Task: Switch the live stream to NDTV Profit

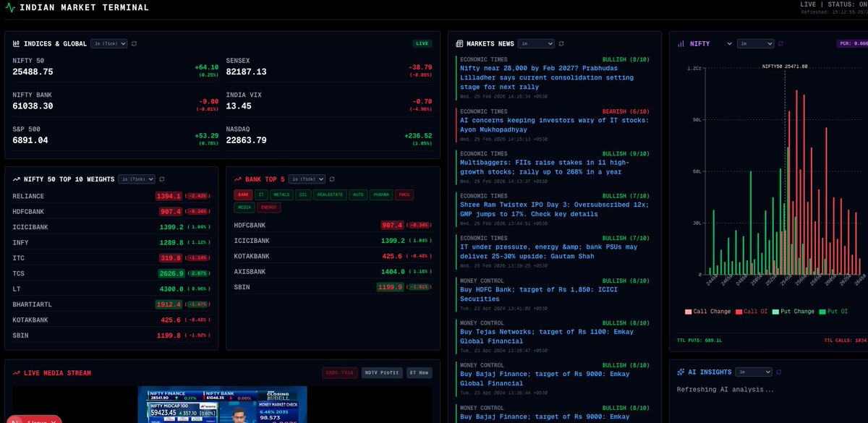Action: pyautogui.click(x=382, y=373)
